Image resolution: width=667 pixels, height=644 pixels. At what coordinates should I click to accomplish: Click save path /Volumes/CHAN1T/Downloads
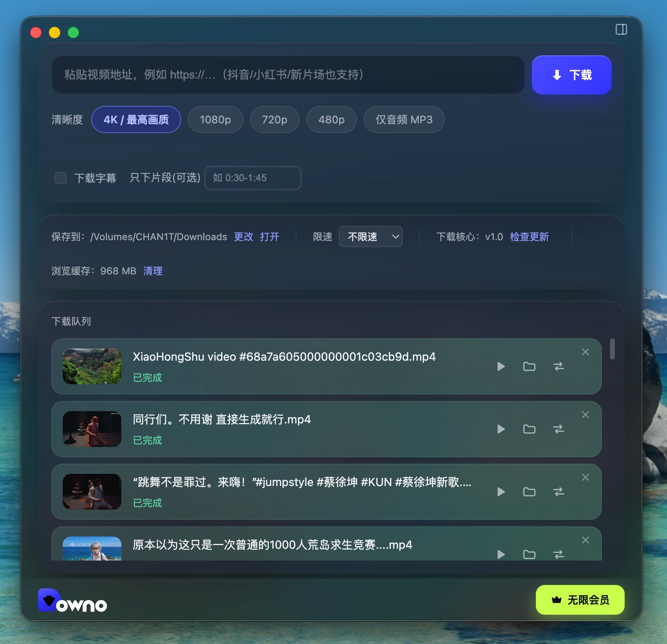[x=159, y=237]
